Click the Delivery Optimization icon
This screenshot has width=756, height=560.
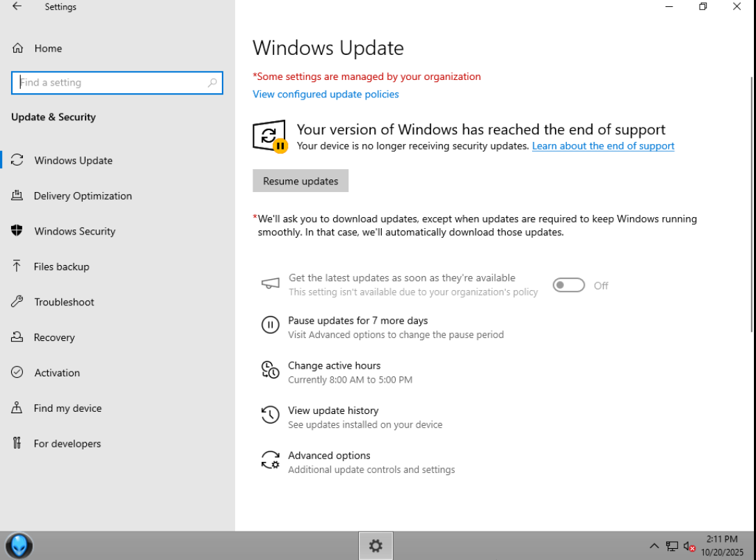click(x=17, y=195)
